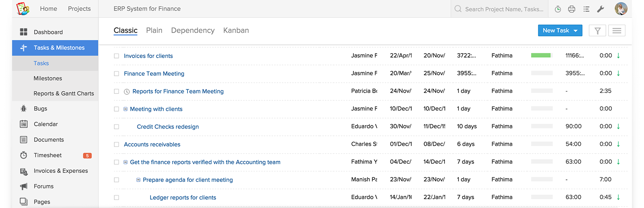Check the Accounts receivables task checkbox
Image resolution: width=644 pixels, height=208 pixels.
116,144
